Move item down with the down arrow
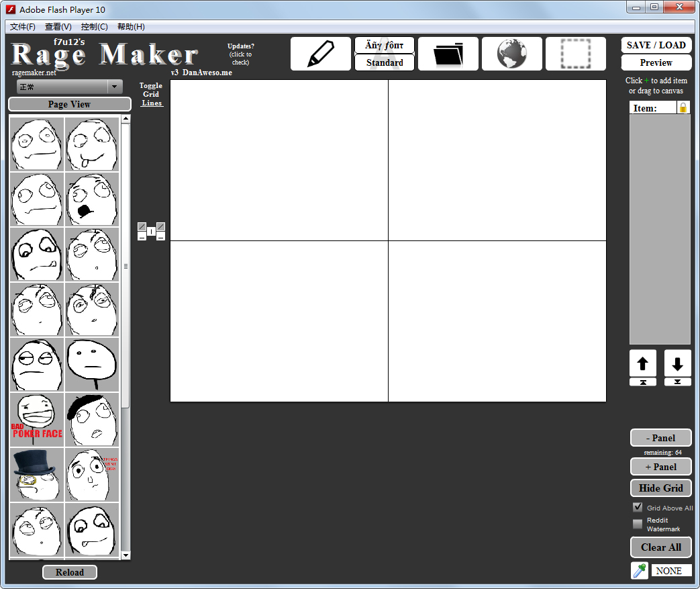 pyautogui.click(x=678, y=364)
